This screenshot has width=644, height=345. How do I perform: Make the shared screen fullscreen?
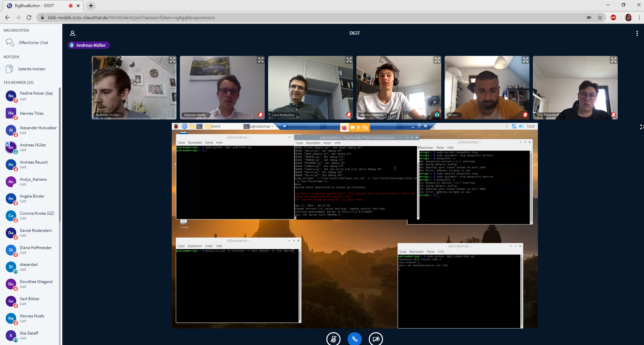coord(641,127)
